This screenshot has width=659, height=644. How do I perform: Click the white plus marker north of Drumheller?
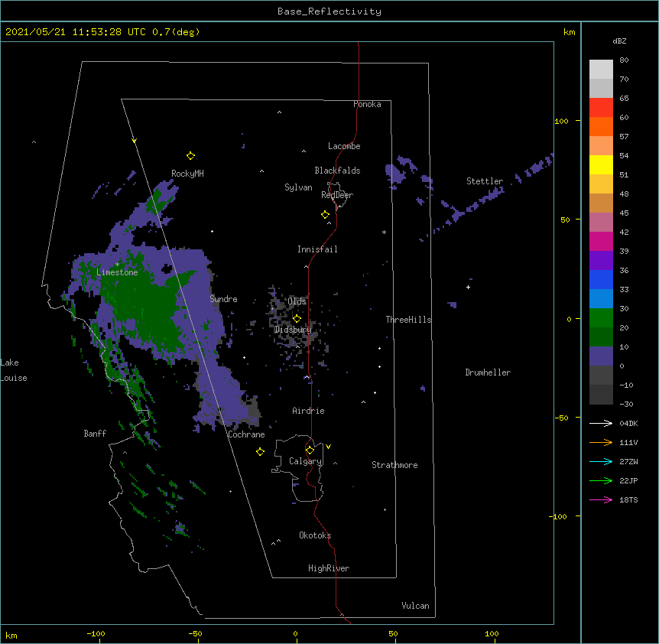click(468, 287)
